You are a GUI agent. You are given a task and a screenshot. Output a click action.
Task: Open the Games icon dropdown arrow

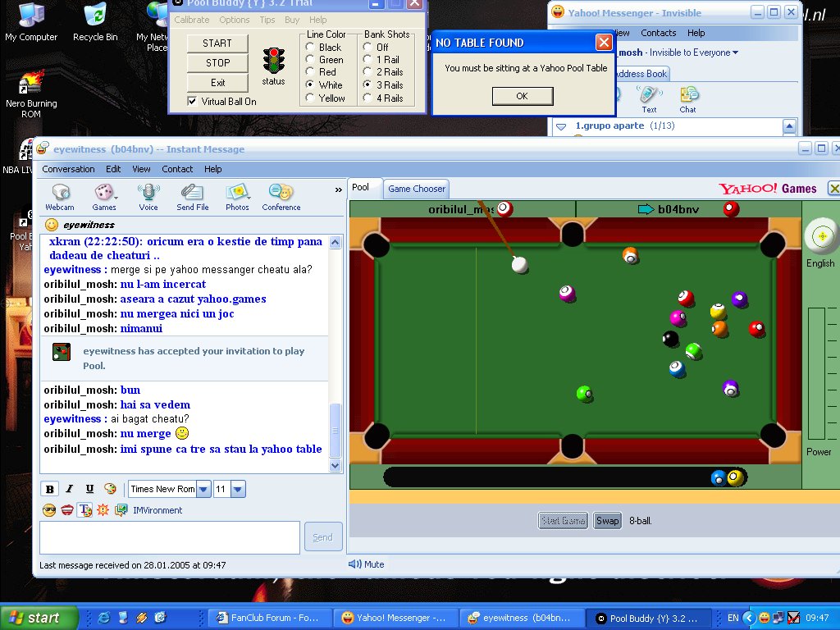click(116, 197)
